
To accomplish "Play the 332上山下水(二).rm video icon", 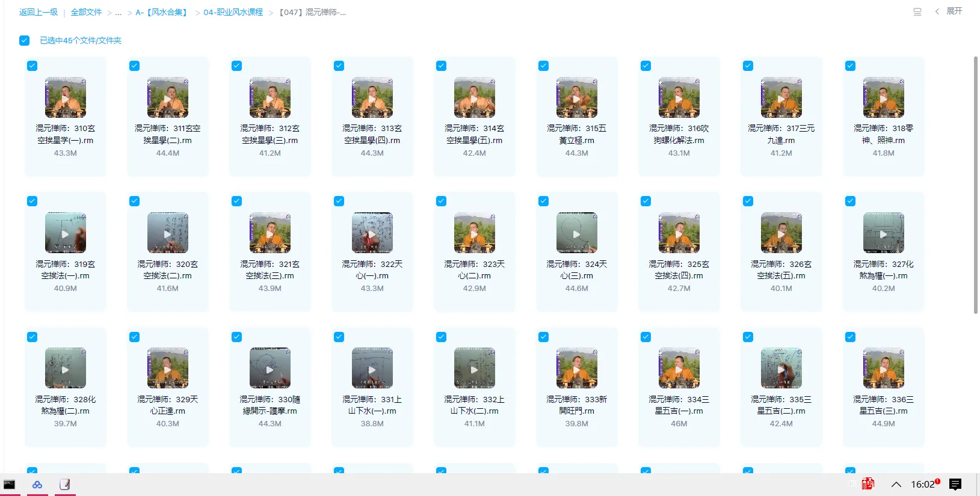I will pyautogui.click(x=475, y=368).
